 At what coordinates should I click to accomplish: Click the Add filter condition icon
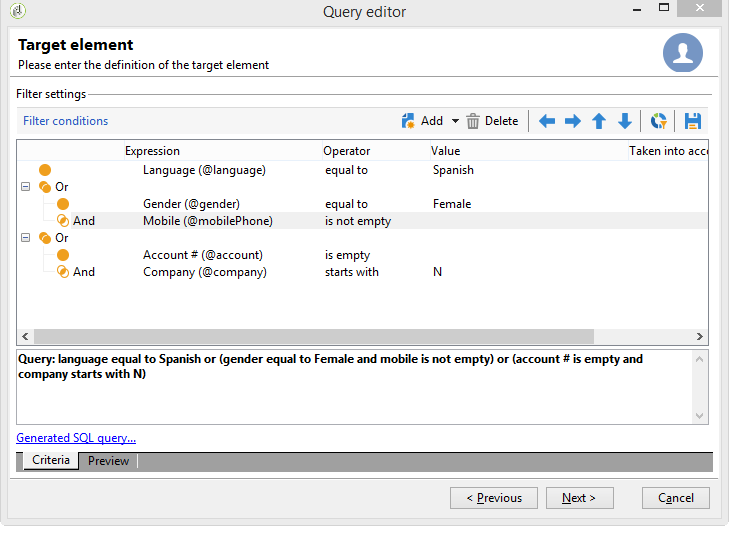[408, 121]
